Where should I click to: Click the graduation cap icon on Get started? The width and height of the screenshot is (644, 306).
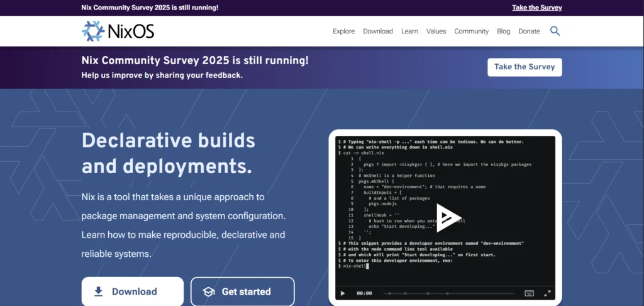(209, 292)
